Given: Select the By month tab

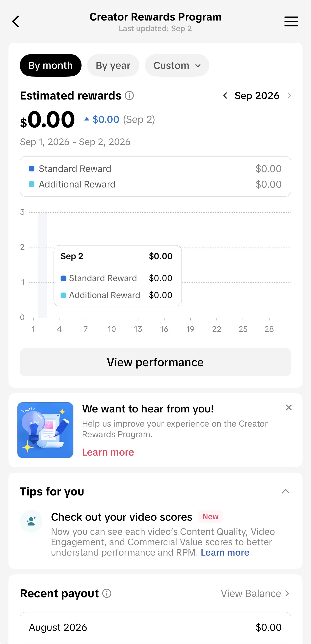Looking at the screenshot, I should 50,65.
